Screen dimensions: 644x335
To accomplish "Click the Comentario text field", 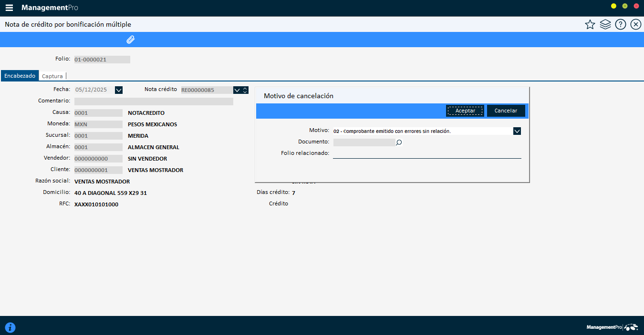I will 154,101.
